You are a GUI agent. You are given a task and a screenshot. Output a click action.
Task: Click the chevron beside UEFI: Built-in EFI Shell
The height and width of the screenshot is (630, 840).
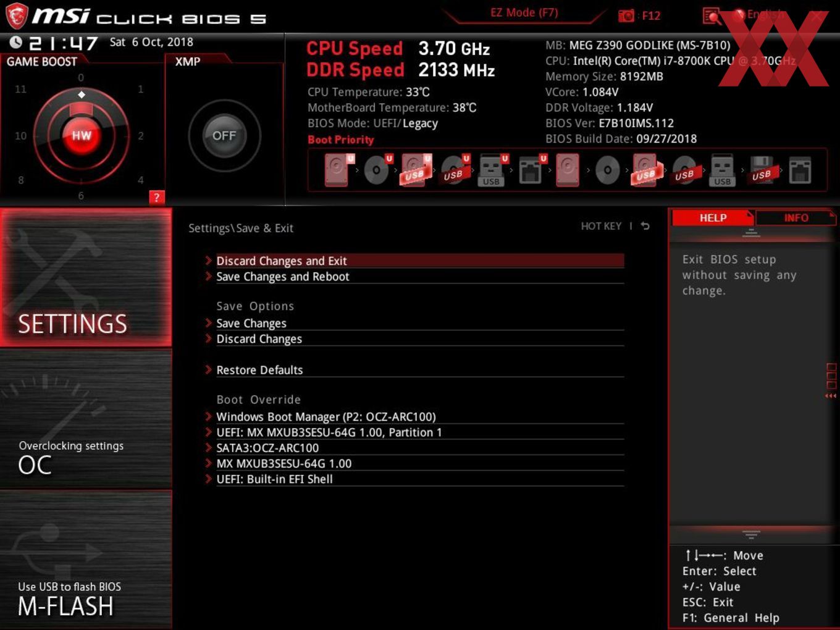click(x=209, y=479)
